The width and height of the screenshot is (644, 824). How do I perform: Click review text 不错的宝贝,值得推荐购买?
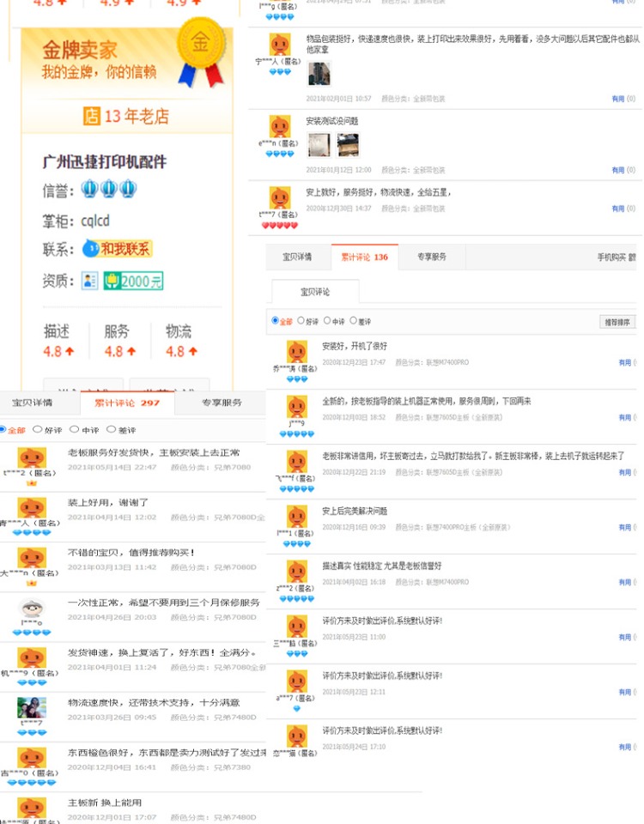coord(131,552)
